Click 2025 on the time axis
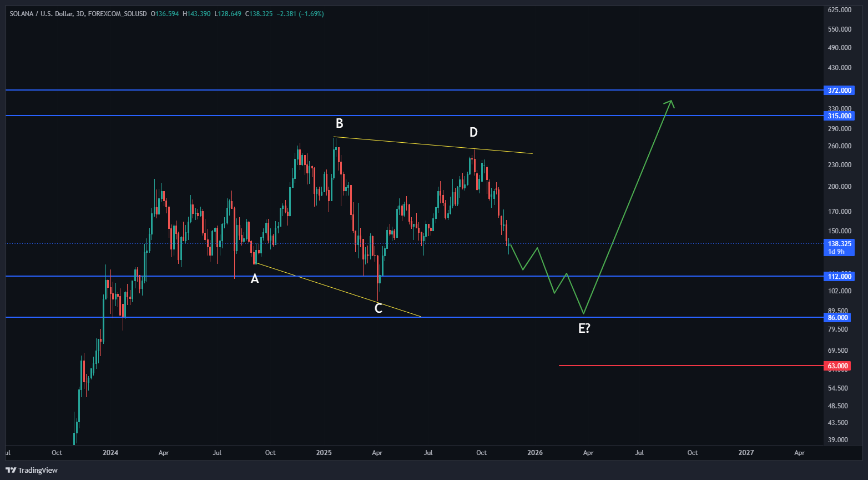This screenshot has width=868, height=480. pos(324,453)
